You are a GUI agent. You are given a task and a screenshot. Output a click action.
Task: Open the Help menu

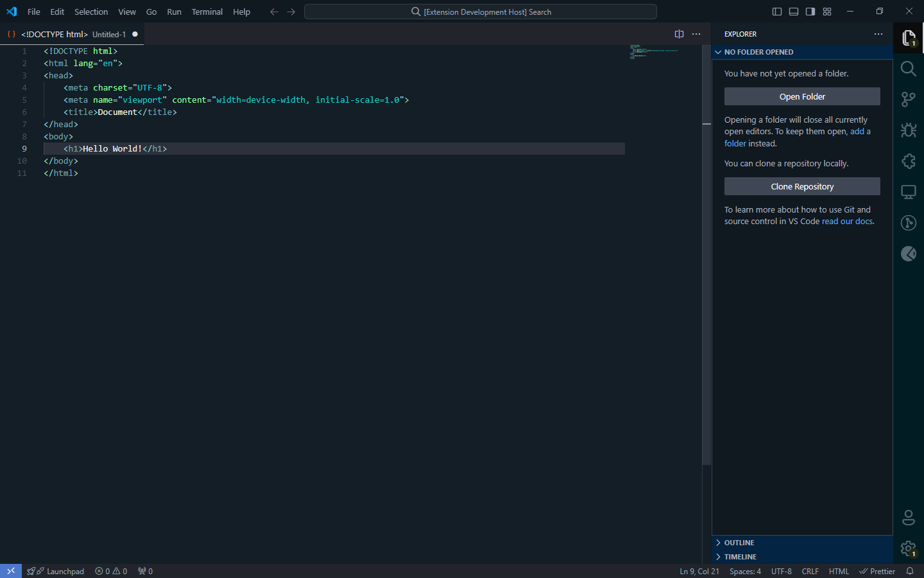241,12
